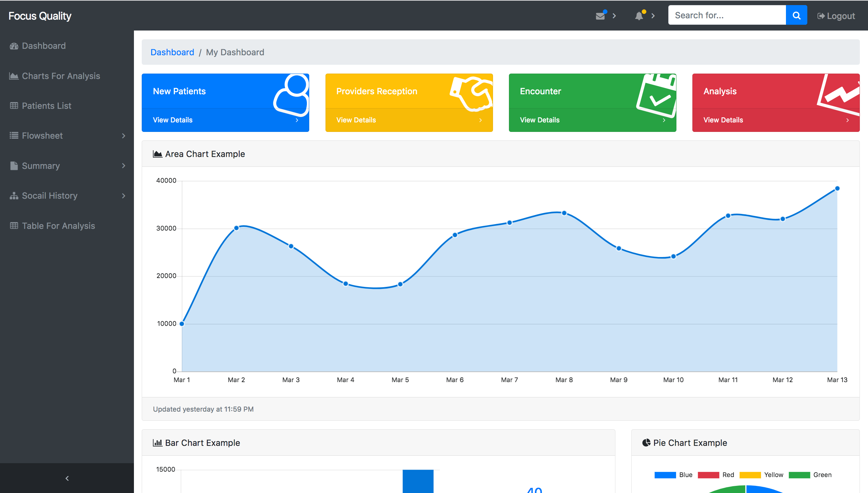Toggle Green legend swatch in pie chart
868x493 pixels.
pos(799,475)
